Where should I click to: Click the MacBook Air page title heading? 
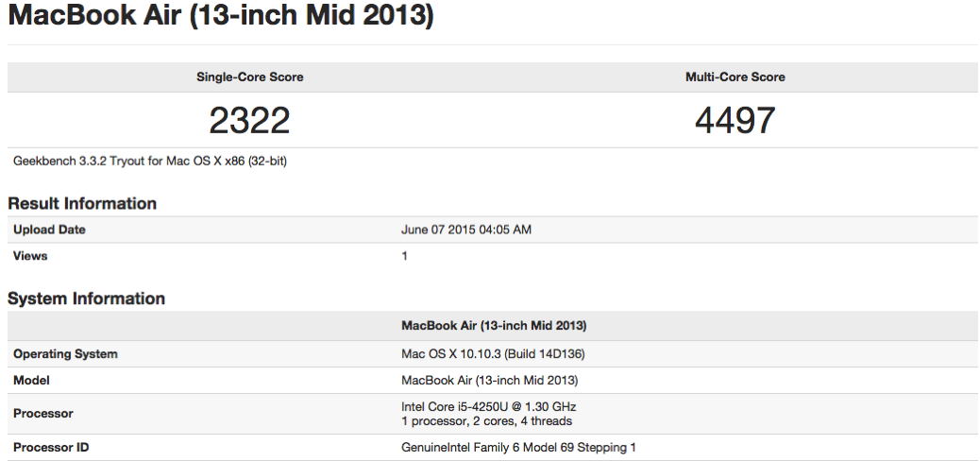click(221, 16)
